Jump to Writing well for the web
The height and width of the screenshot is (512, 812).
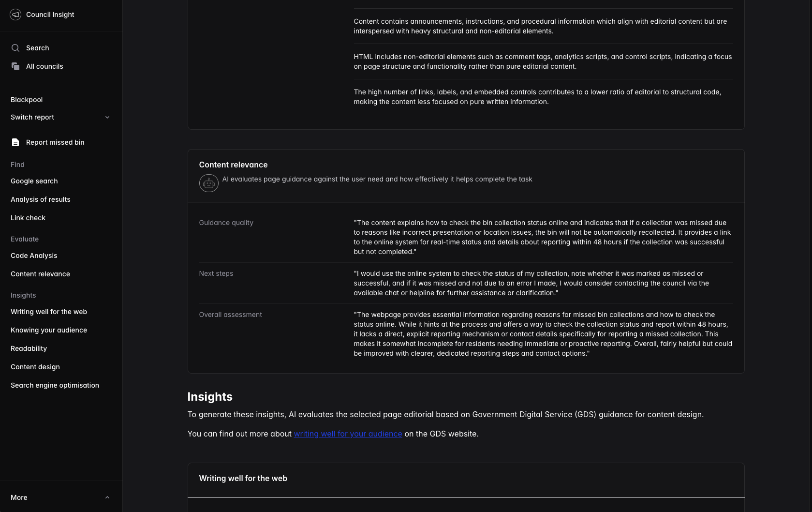[49, 312]
